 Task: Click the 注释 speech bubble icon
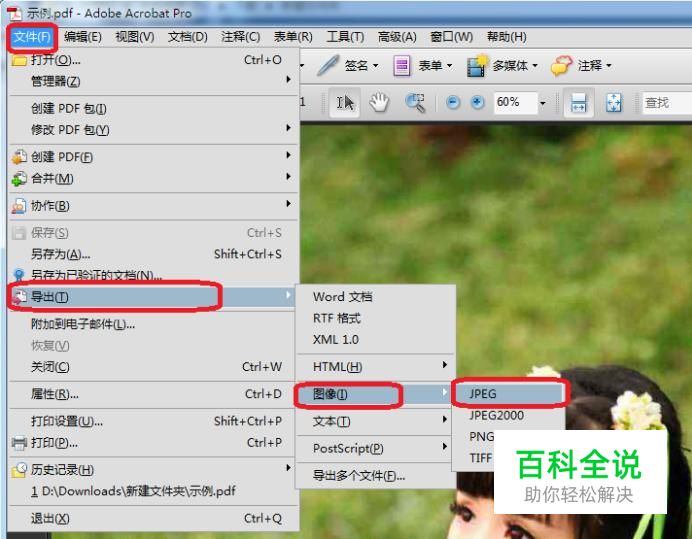(561, 66)
